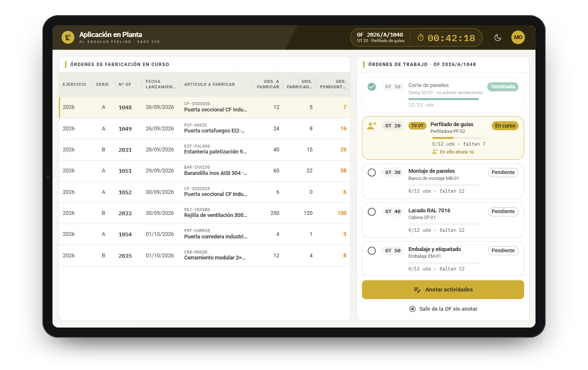This screenshot has height=370, width=588.
Task: Click the Corte de paneles progress bar
Action: 444,99
